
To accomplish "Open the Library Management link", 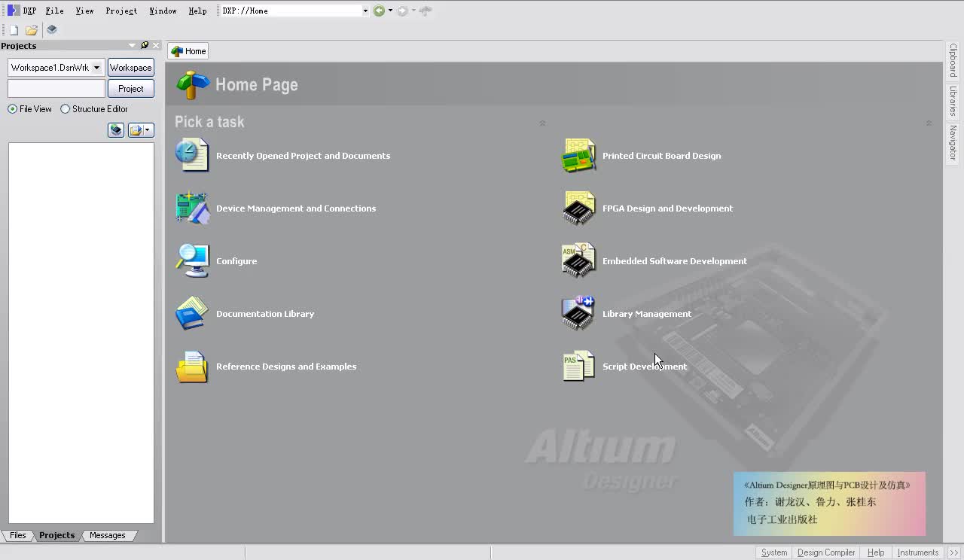I will [x=647, y=314].
